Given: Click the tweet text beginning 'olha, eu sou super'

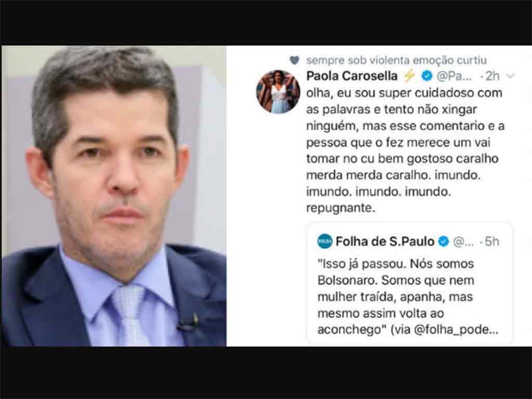Looking at the screenshot, I should 405,150.
